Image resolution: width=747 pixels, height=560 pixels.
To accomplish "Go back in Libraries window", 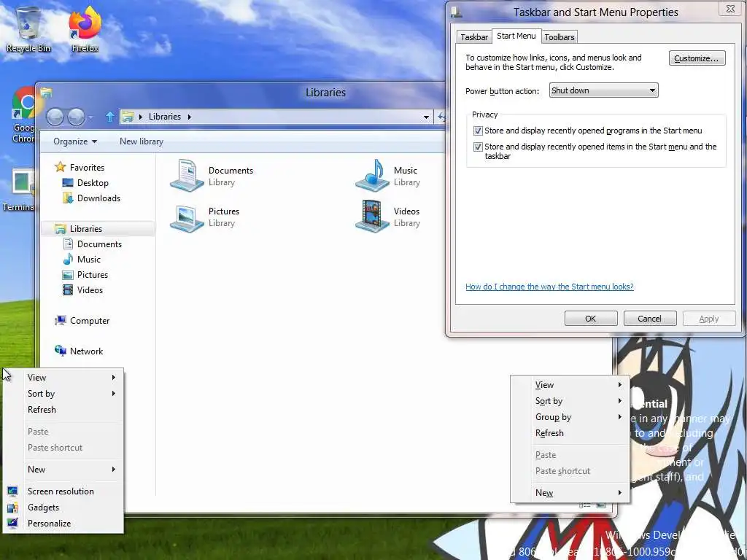I will tap(55, 117).
